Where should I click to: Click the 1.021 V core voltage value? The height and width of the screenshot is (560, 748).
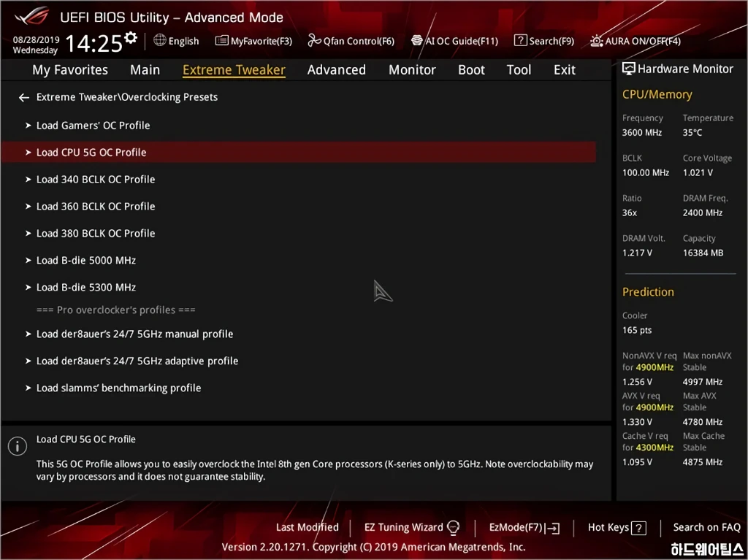pyautogui.click(x=698, y=173)
